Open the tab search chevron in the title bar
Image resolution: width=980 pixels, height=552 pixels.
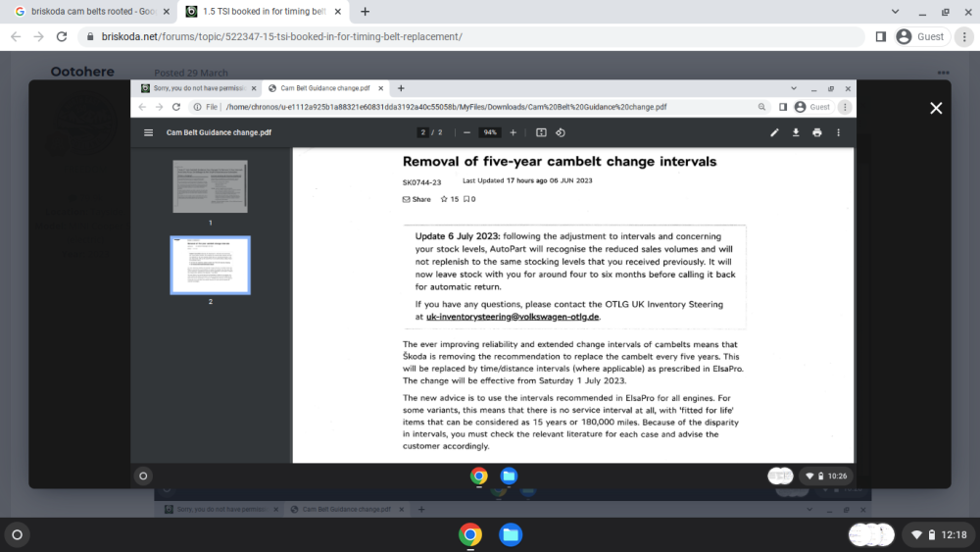(895, 11)
